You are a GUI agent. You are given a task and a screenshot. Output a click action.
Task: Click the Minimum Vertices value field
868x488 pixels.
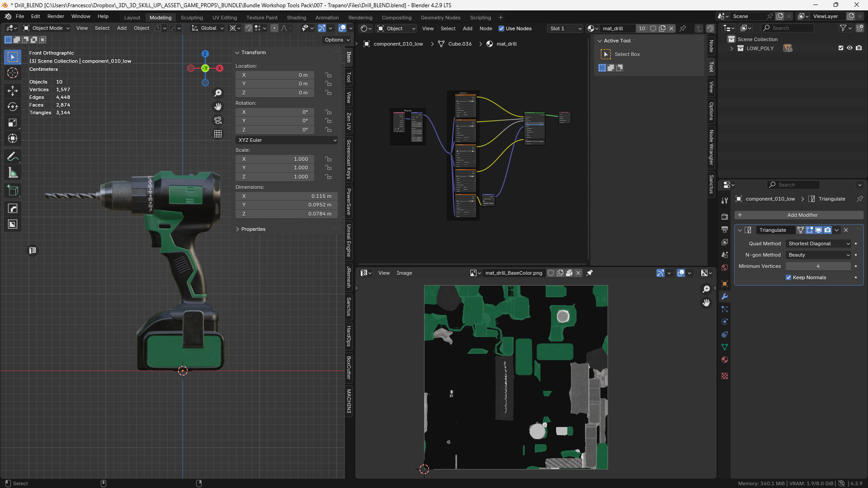coord(817,266)
